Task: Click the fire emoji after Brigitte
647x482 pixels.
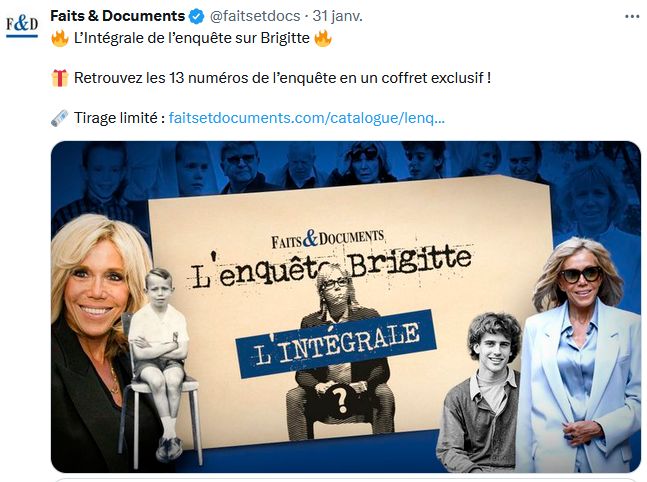Action: point(323,38)
